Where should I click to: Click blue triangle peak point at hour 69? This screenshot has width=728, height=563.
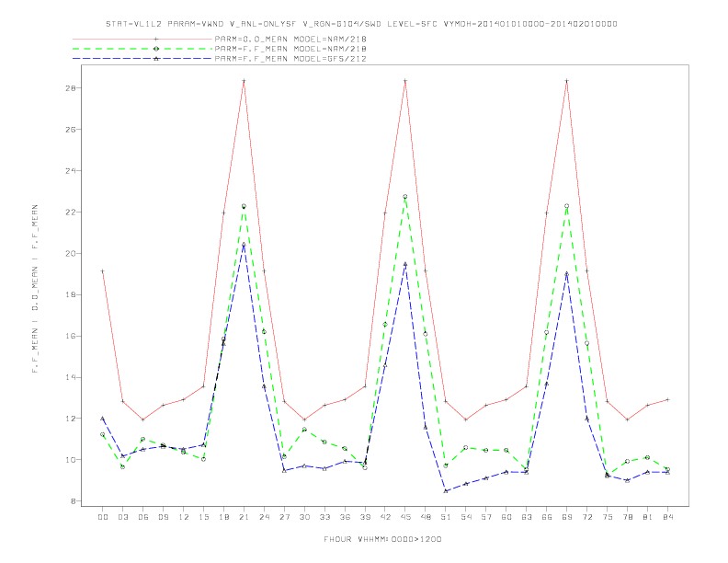tap(567, 273)
